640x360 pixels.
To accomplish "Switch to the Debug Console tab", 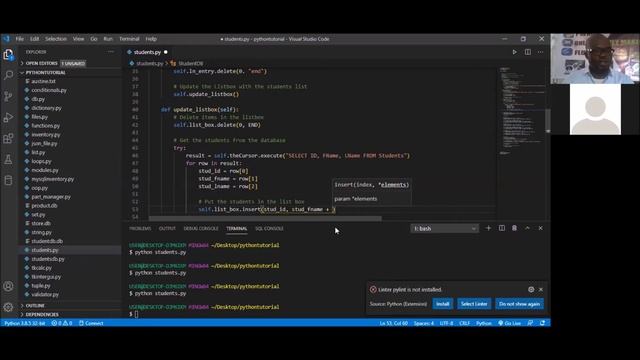I will tap(201, 229).
